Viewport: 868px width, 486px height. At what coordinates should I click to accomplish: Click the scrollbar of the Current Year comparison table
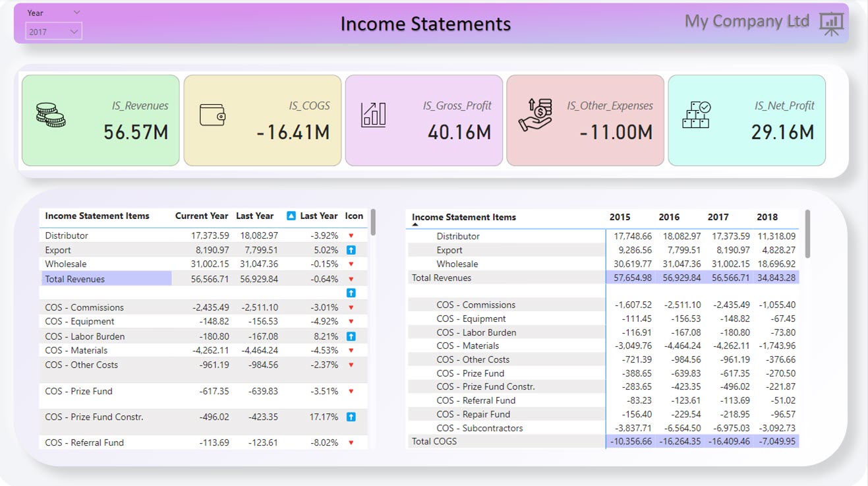[373, 222]
